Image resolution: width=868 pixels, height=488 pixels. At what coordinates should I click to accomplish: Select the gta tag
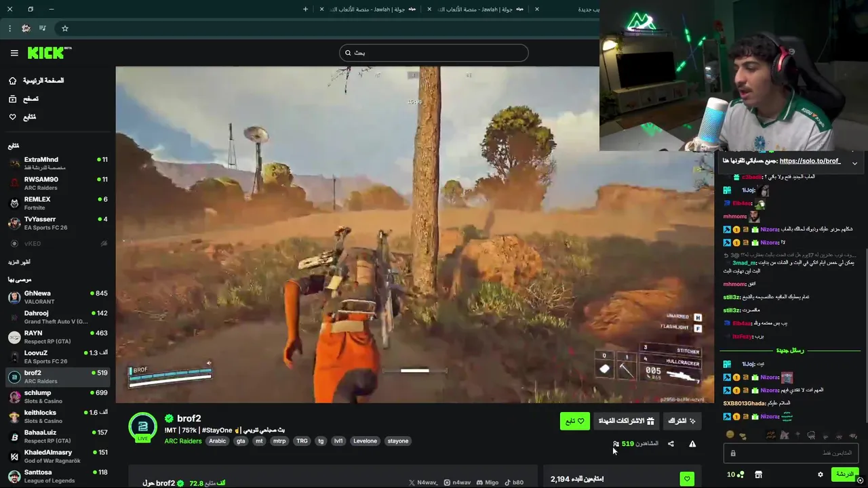[241, 441]
